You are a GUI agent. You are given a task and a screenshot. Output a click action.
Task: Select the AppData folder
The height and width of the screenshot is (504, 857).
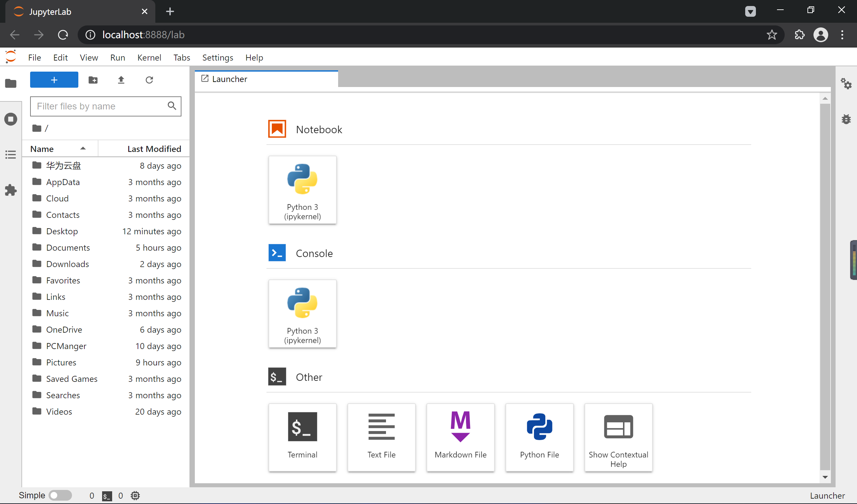tap(106, 182)
